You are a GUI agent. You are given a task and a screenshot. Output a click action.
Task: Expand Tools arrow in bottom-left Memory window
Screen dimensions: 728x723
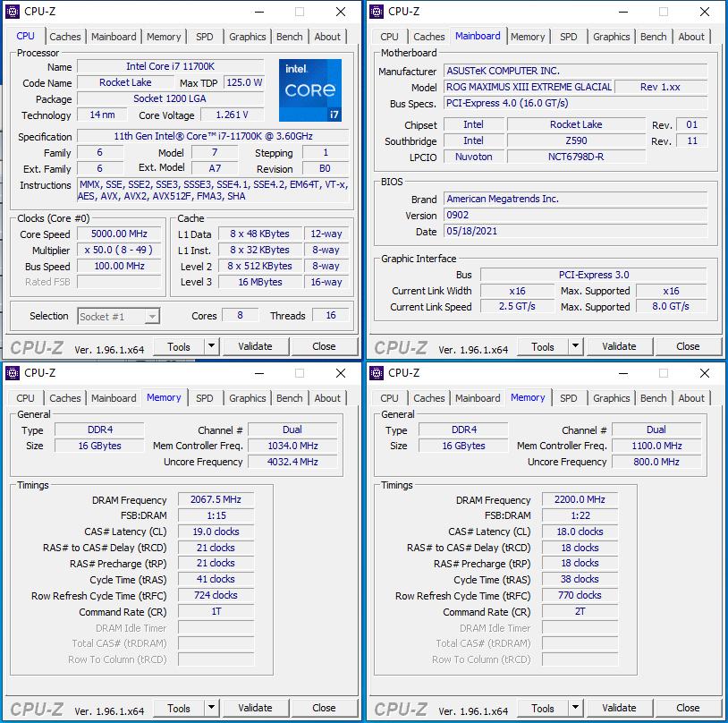(x=211, y=708)
